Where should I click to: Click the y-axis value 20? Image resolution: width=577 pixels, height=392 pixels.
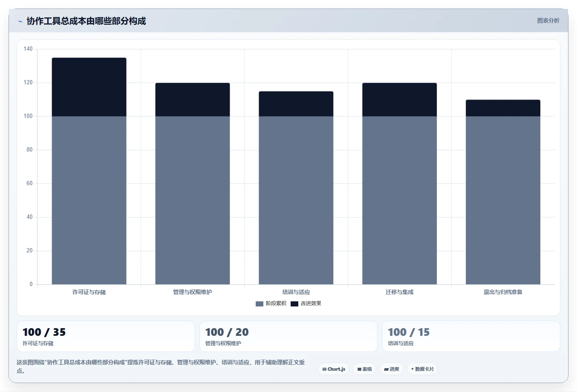(x=29, y=251)
